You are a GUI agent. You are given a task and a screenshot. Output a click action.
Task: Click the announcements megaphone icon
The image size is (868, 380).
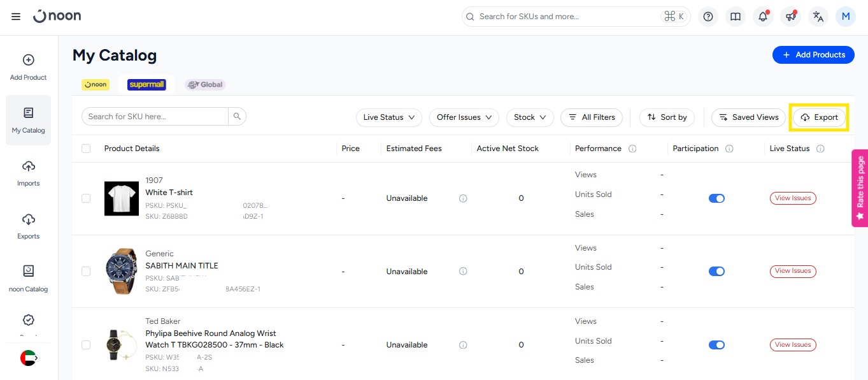pyautogui.click(x=790, y=17)
